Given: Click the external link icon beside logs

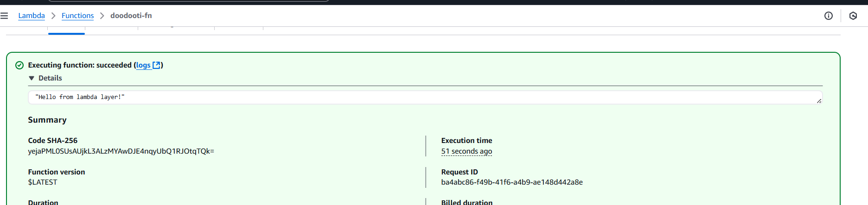Looking at the screenshot, I should pos(157,65).
